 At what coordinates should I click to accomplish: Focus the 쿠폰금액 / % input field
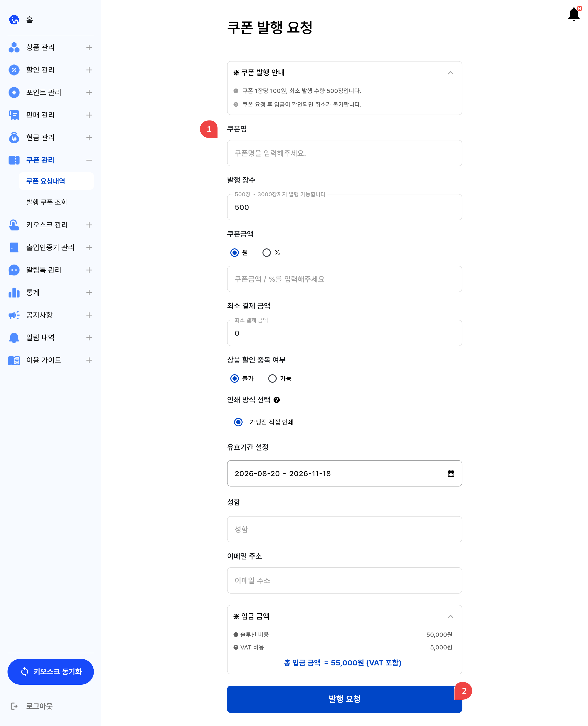point(344,279)
